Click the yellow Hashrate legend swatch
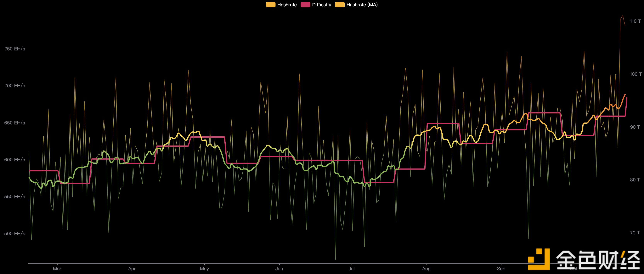 [x=270, y=5]
